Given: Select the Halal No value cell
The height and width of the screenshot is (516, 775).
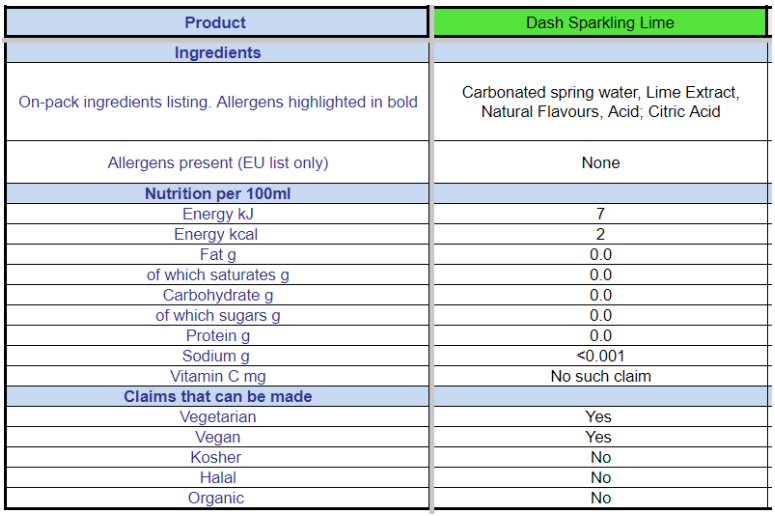Looking at the screenshot, I should click(x=601, y=477).
